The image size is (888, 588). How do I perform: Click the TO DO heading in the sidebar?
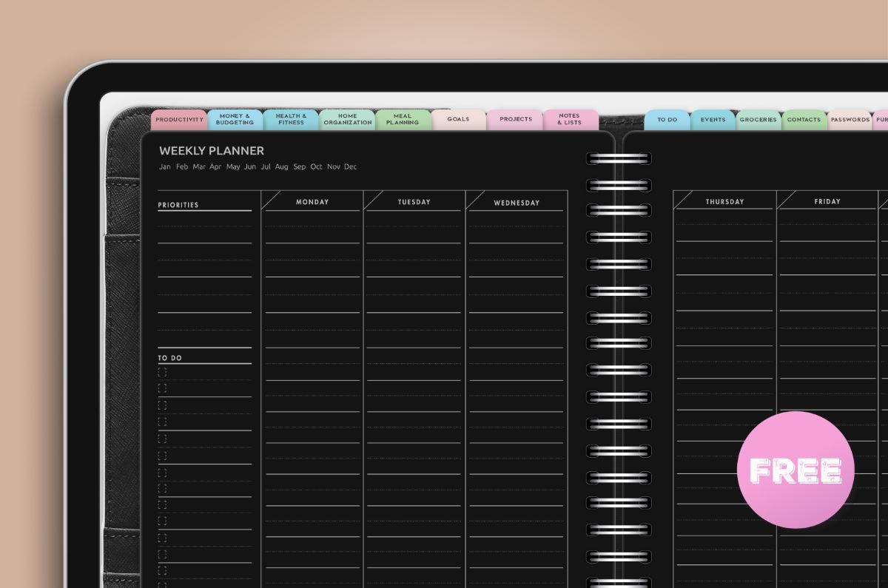[x=170, y=358]
